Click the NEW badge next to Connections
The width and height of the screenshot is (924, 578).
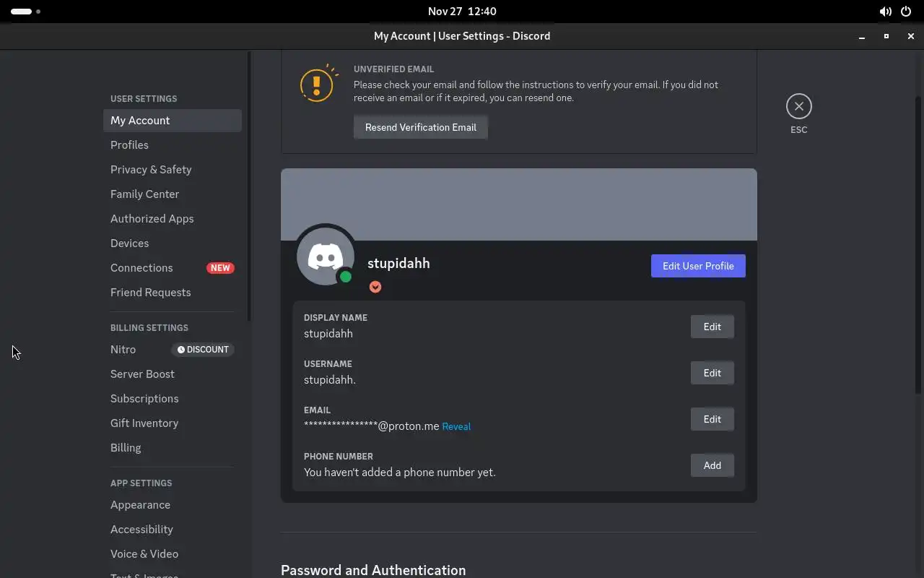[x=220, y=268]
